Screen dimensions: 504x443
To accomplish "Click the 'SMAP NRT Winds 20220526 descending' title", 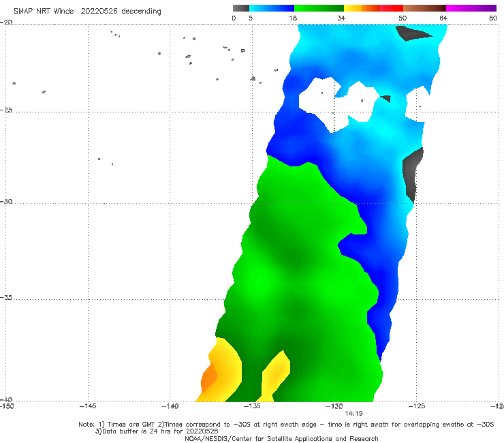I will click(87, 12).
